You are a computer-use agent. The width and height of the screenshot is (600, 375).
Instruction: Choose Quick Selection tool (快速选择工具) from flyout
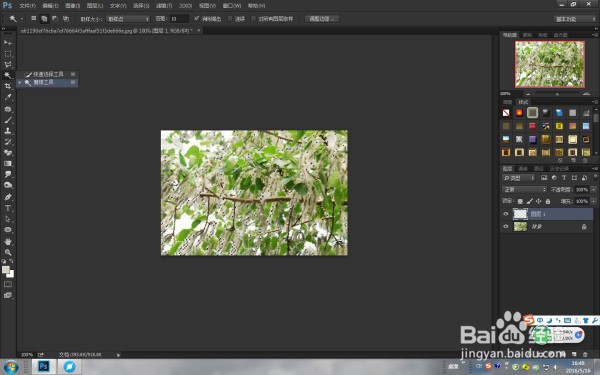pos(48,74)
